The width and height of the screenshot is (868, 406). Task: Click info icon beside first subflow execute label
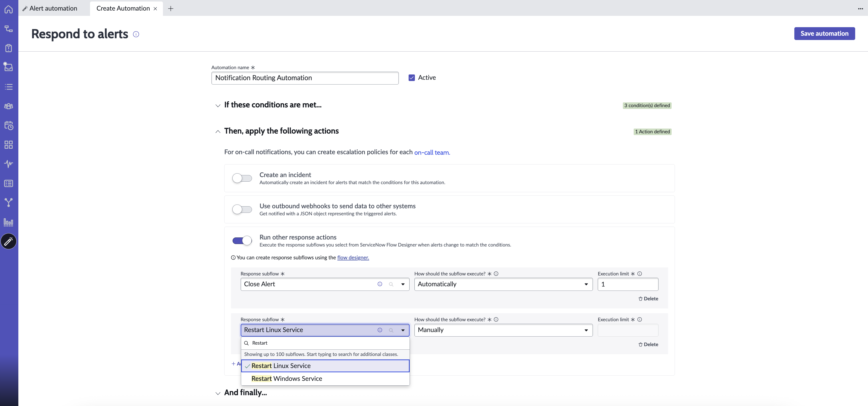496,273
